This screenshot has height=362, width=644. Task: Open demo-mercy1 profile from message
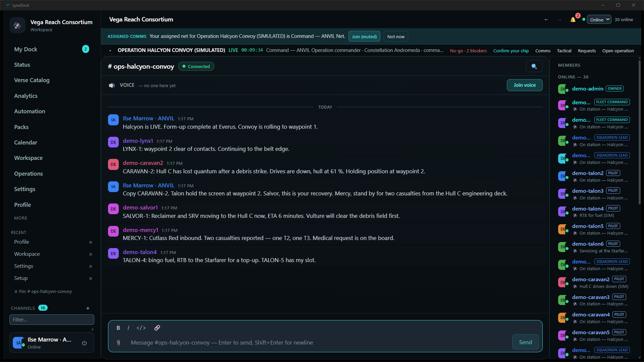point(140,230)
